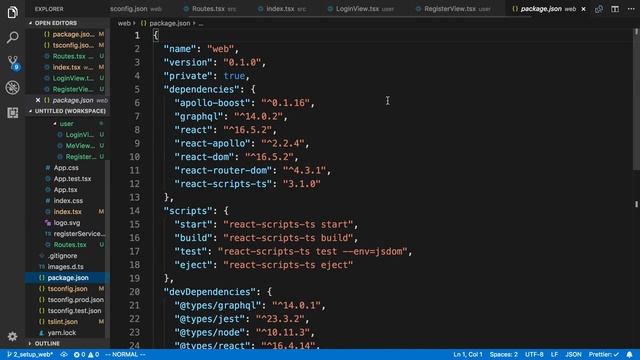Viewport: 640px width, 360px height.
Task: Open registerService file in tree
Action: [79, 234]
